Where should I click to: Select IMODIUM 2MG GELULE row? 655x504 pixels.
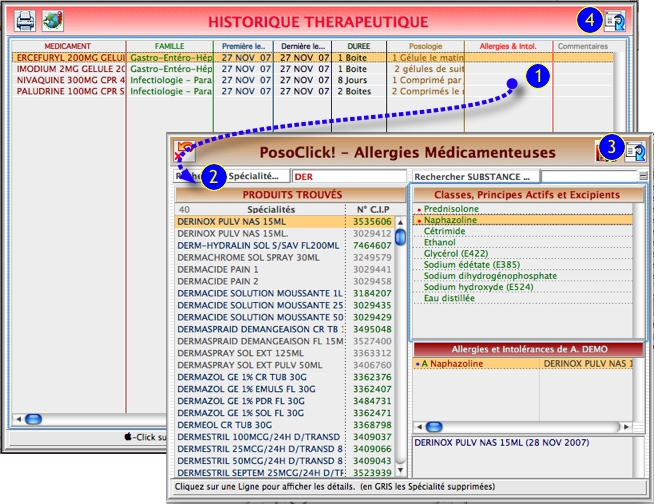(x=312, y=69)
